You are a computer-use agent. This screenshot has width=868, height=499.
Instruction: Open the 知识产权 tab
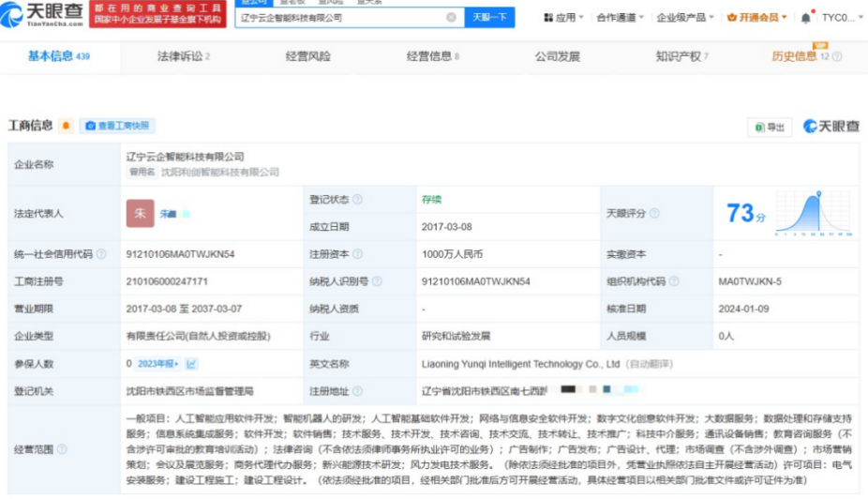[x=681, y=56]
